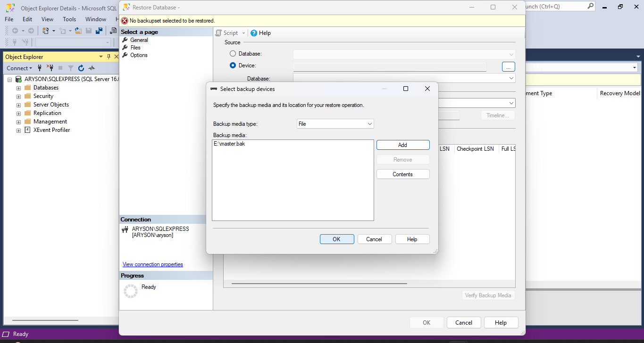Open a file using the toolbar folder icon
The image size is (644, 343).
pos(78,30)
